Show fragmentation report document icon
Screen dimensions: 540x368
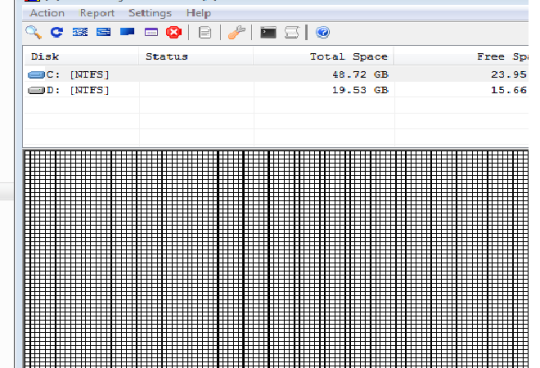tap(205, 33)
